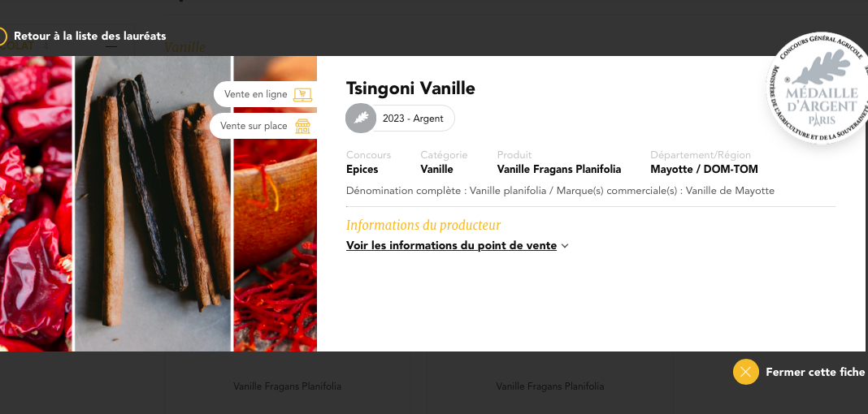Image resolution: width=868 pixels, height=414 pixels.
Task: Click the saffron bowl image strip
Action: [276, 244]
